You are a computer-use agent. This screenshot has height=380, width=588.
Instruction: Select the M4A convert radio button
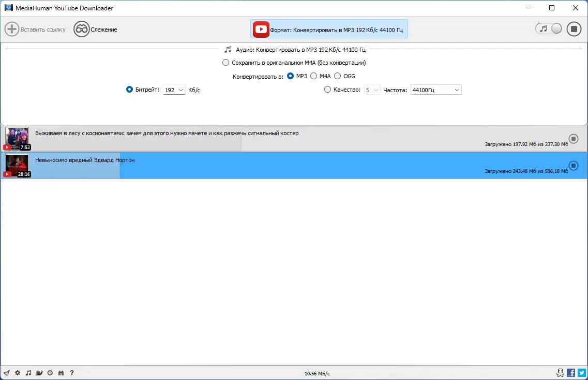(x=314, y=76)
